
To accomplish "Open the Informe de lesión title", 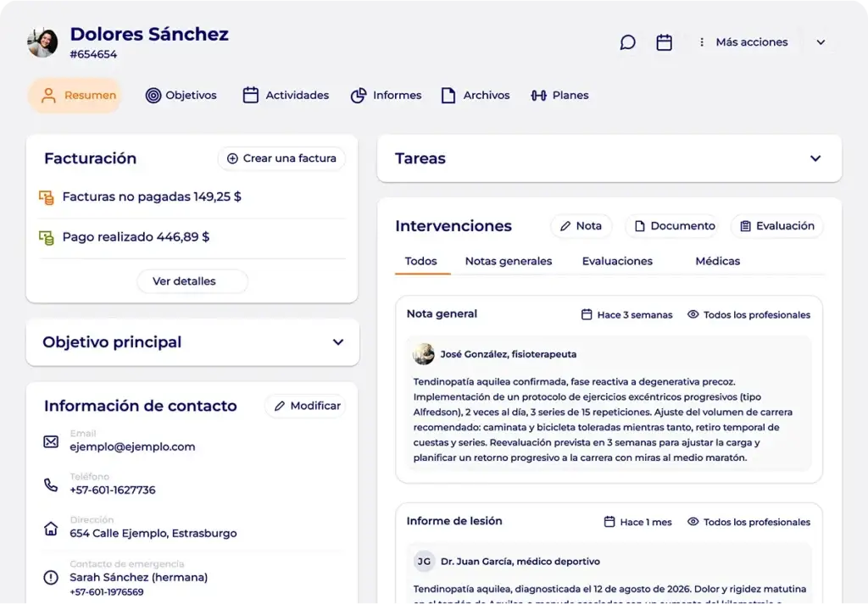I will 454,521.
